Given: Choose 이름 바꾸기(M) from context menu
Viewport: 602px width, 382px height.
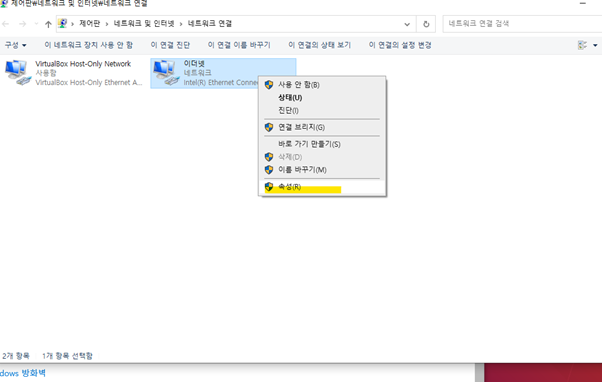Looking at the screenshot, I should coord(322,170).
